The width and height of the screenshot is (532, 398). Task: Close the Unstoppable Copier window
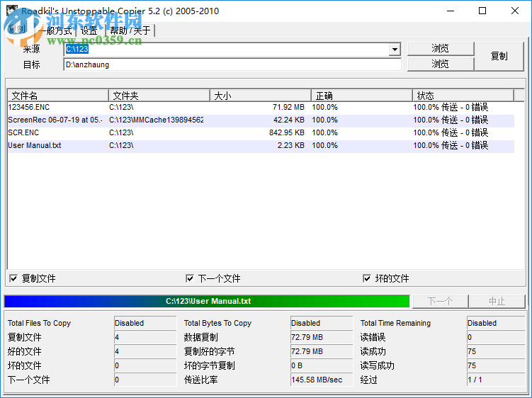click(x=515, y=11)
